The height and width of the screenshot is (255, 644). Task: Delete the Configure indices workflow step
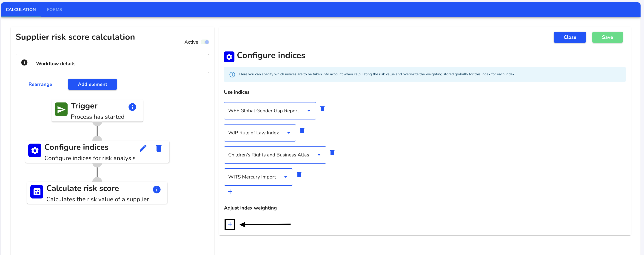(159, 148)
